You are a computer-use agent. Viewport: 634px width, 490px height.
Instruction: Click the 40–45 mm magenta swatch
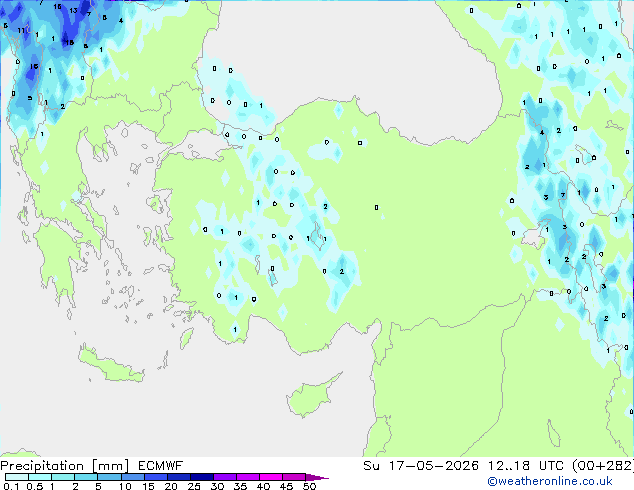tap(271, 477)
